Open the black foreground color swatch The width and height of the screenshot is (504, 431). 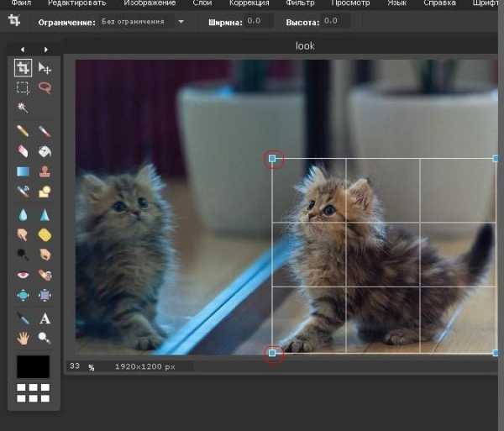click(33, 366)
